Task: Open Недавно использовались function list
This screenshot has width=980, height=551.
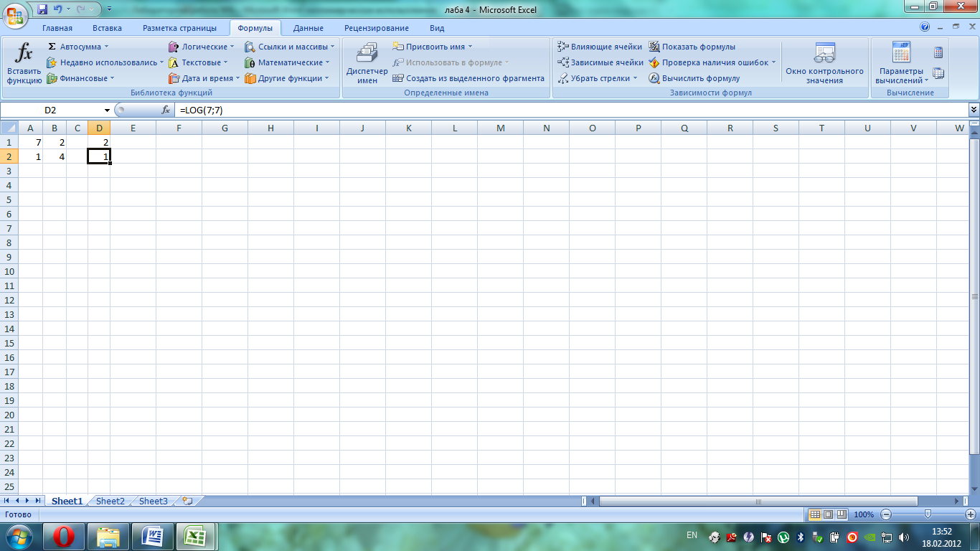Action: [105, 62]
